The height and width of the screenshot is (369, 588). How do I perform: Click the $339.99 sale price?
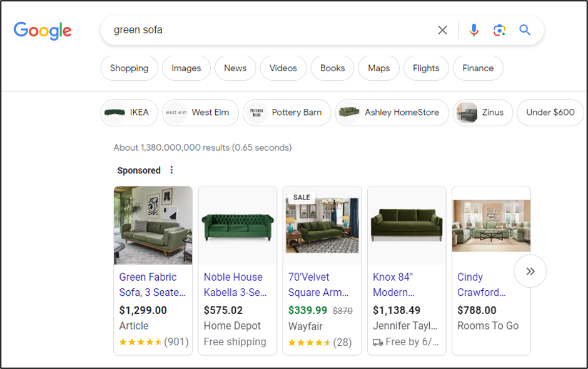click(308, 310)
